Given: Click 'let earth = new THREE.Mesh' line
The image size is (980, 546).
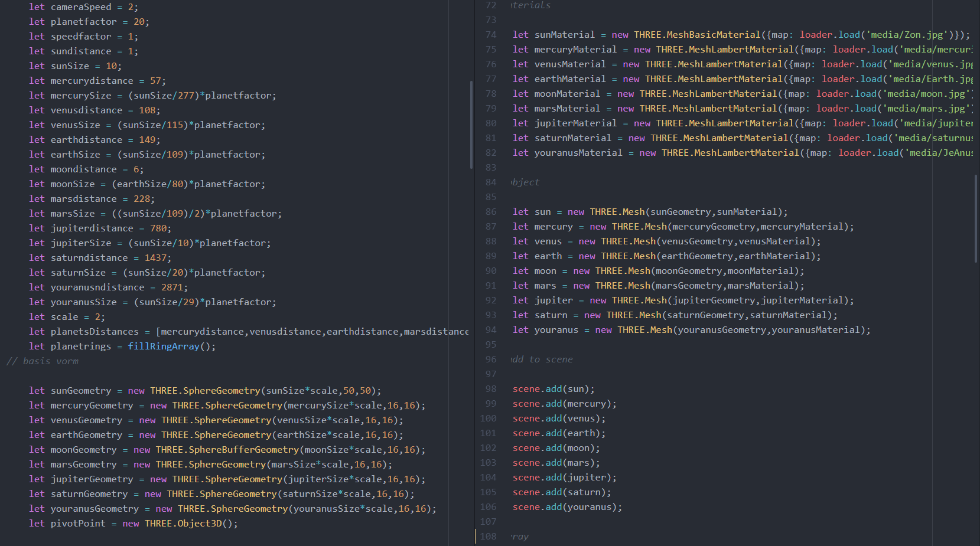Looking at the screenshot, I should point(667,256).
